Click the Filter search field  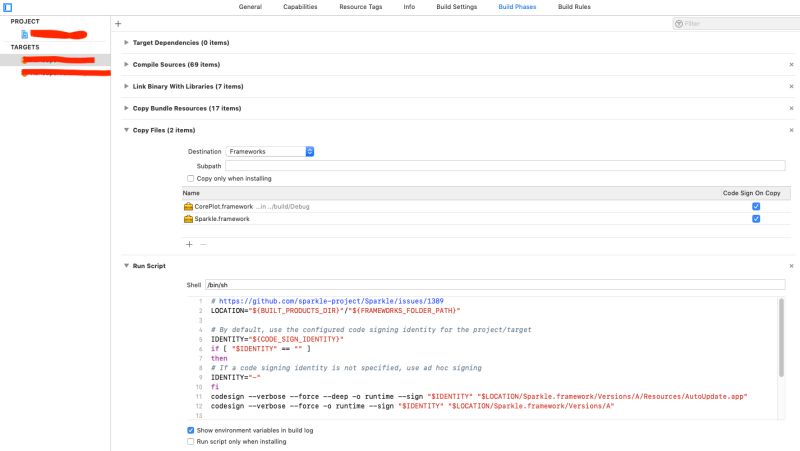737,23
